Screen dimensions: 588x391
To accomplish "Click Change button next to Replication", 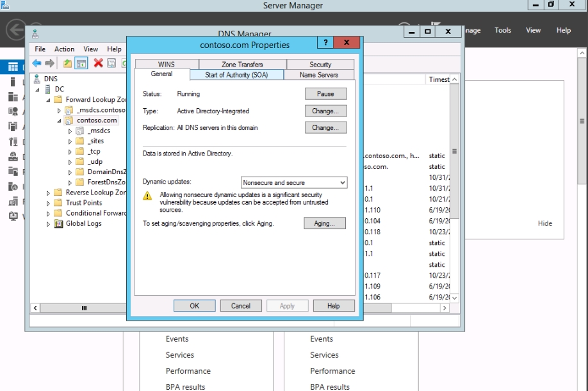I will (325, 128).
